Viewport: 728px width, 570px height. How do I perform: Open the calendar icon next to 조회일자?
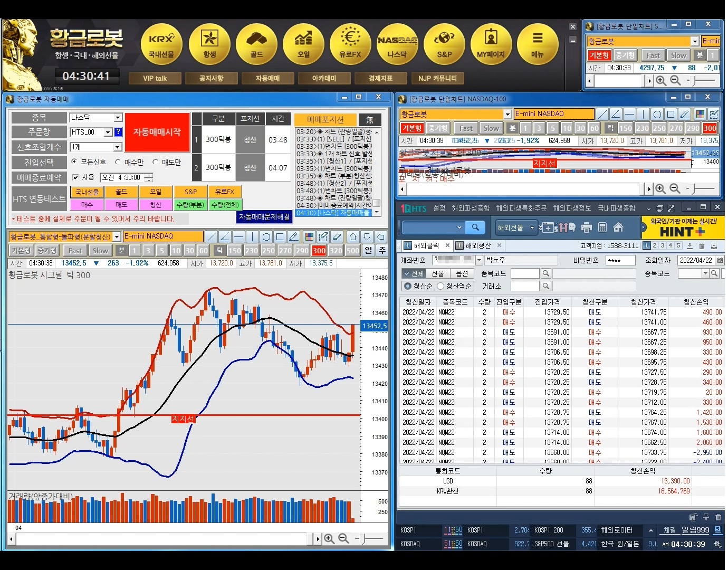pos(720,260)
